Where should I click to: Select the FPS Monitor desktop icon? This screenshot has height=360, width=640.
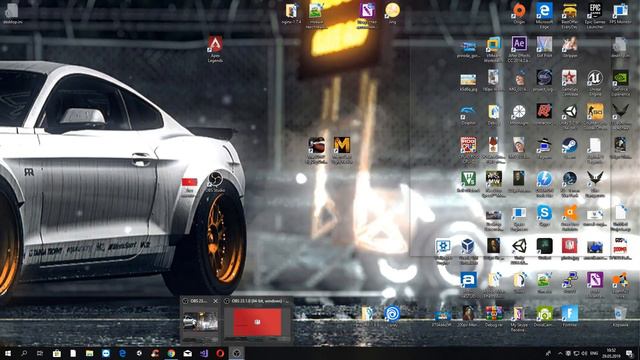620,13
